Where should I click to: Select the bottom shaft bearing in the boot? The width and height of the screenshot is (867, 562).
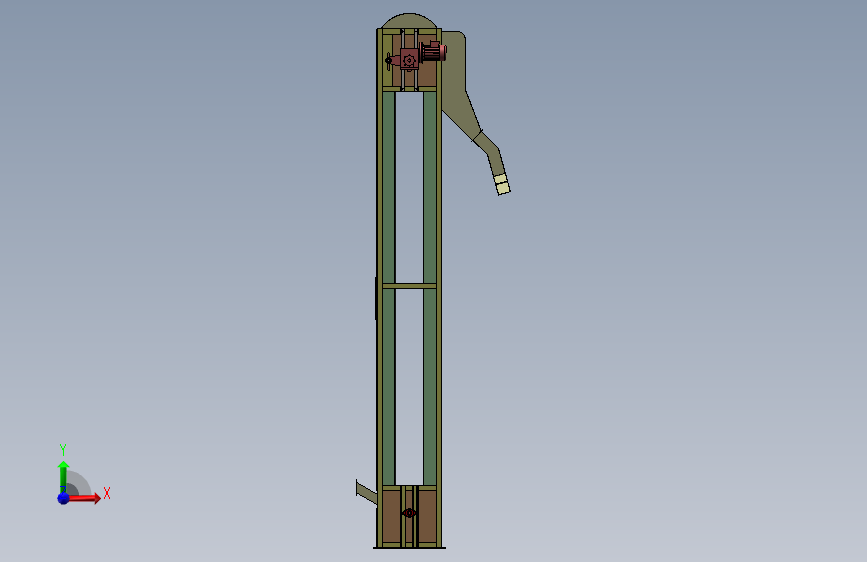pos(409,513)
